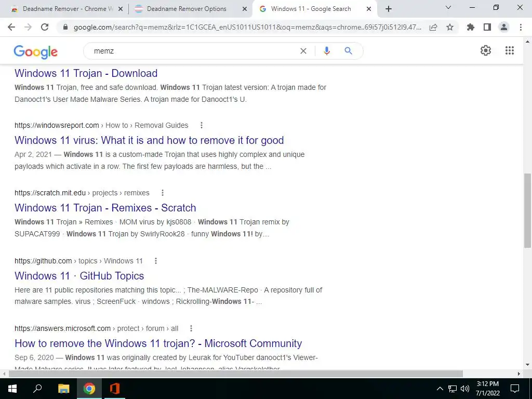
Task: Open Windows 11 virus removal article
Action: tap(149, 140)
